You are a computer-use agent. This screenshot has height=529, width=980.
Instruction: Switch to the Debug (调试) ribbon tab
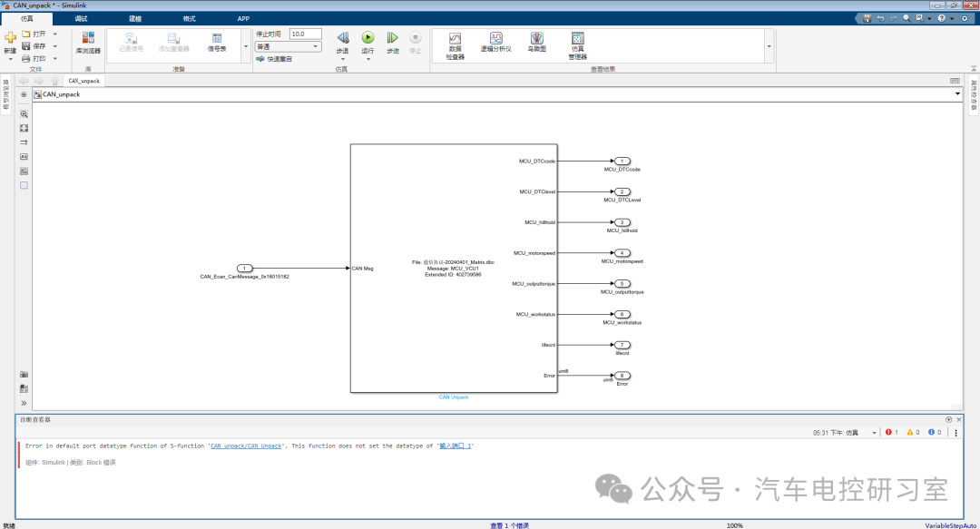tap(82, 18)
